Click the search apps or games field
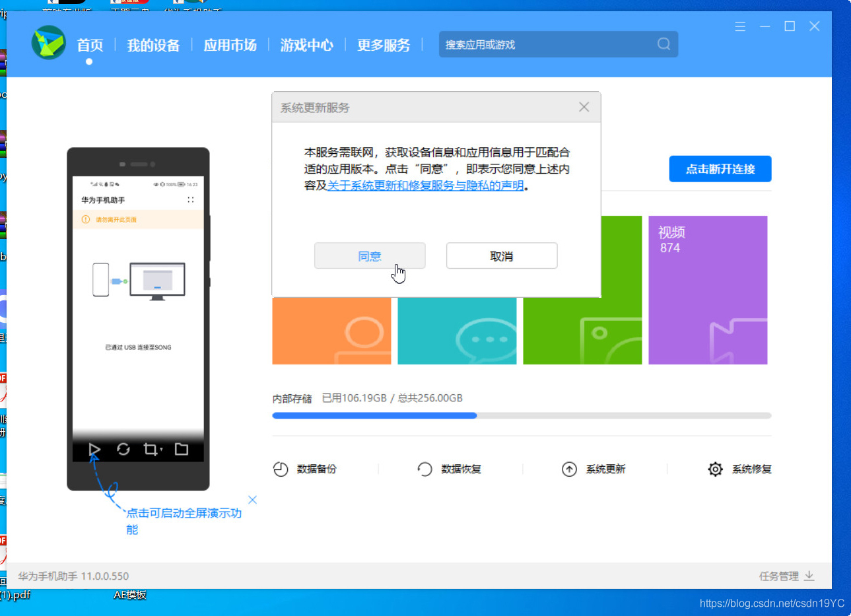Viewport: 851px width, 616px height. (559, 44)
